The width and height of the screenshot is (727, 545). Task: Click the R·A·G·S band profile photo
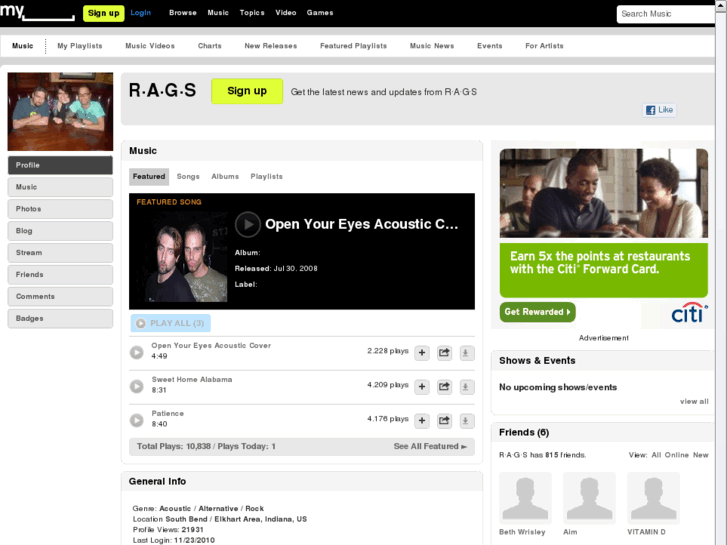60,111
